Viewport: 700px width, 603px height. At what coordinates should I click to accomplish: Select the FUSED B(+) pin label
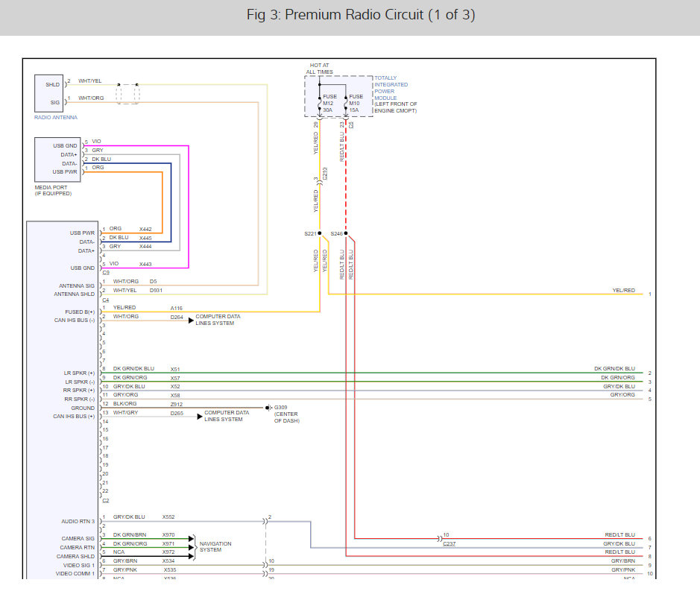tap(80, 312)
